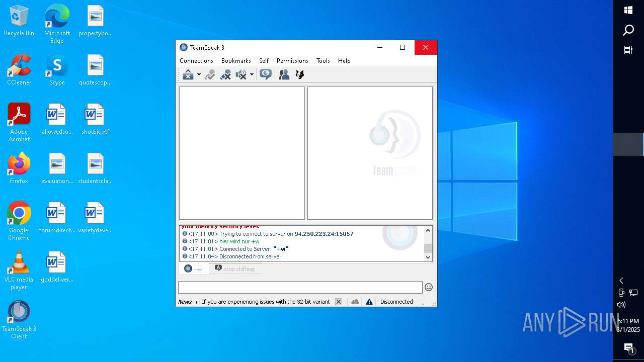Screen dimensions: 644x362
Task: Toggle the mute microphone toolbar icon
Action: [226, 74]
